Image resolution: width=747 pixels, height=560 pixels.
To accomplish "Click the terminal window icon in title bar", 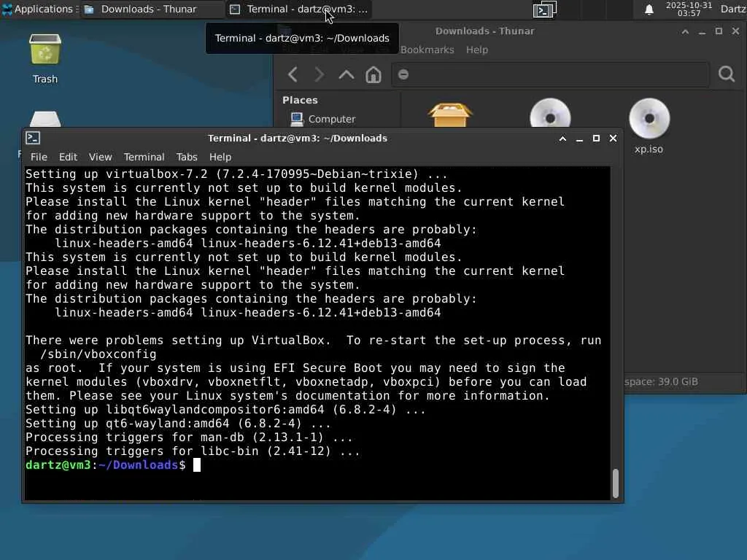I will click(x=32, y=138).
